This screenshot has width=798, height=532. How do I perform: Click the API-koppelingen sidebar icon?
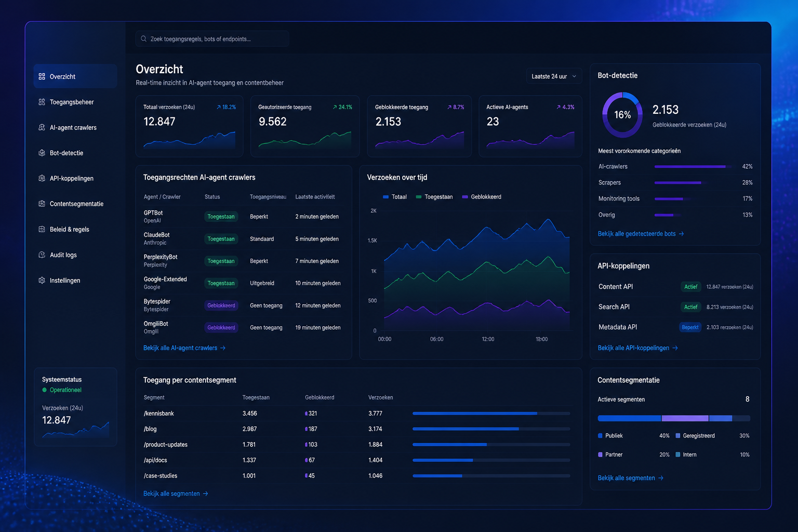(42, 178)
